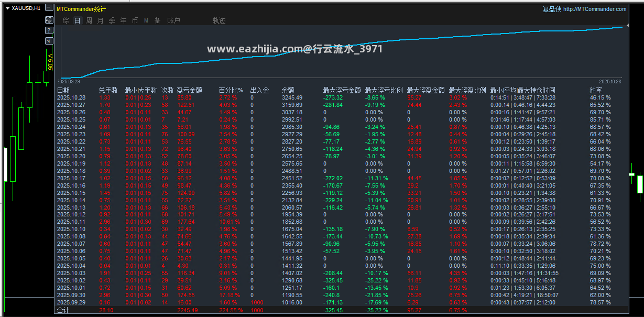Switch to the 周 weekly tab
The height and width of the screenshot is (317, 644).
click(x=89, y=20)
